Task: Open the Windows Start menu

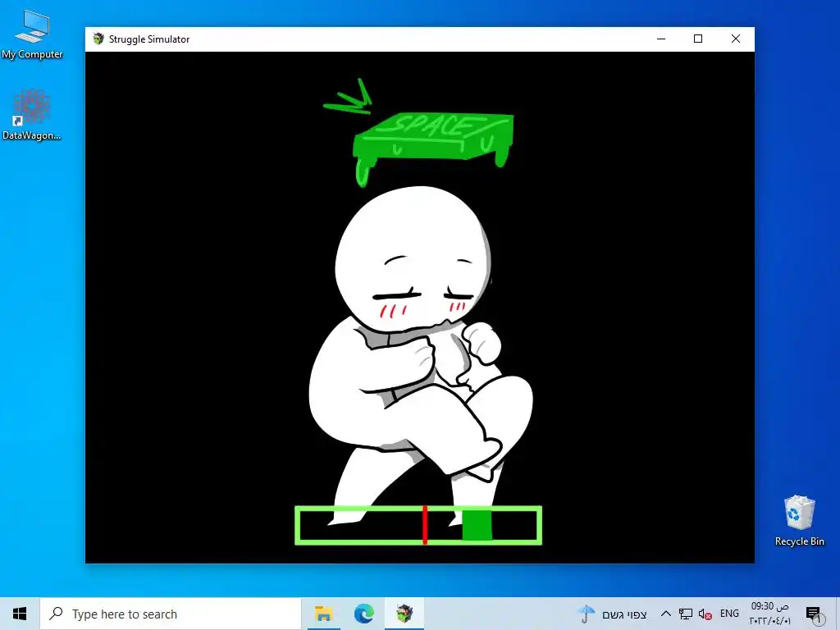Action: 20,614
